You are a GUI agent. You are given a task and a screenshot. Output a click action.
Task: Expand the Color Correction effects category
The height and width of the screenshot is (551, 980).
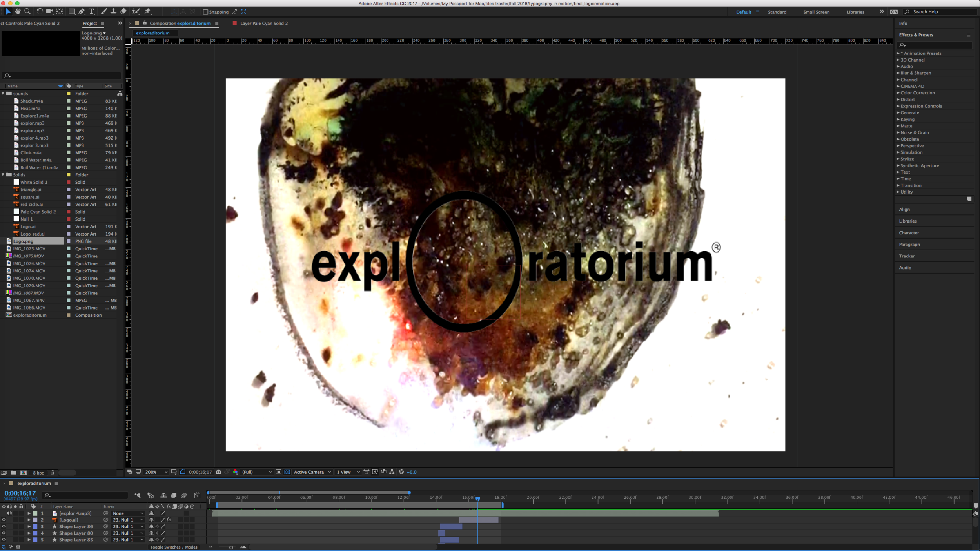[898, 93]
